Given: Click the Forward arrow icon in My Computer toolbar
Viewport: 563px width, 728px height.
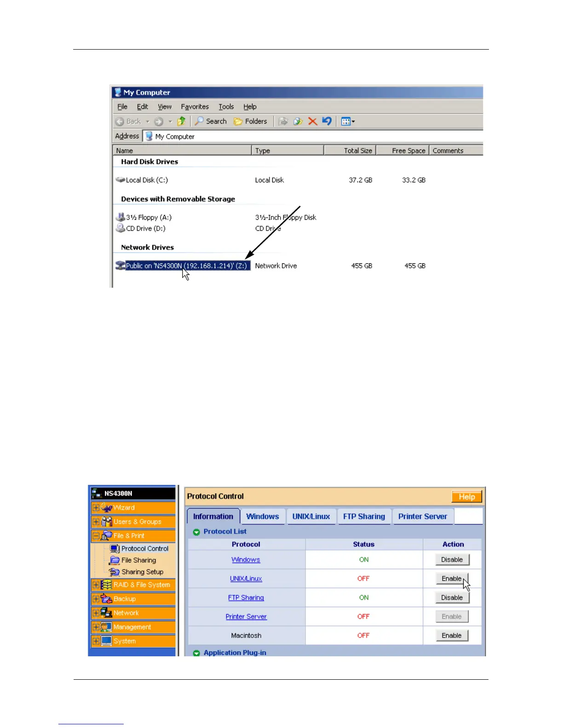Looking at the screenshot, I should [x=159, y=121].
